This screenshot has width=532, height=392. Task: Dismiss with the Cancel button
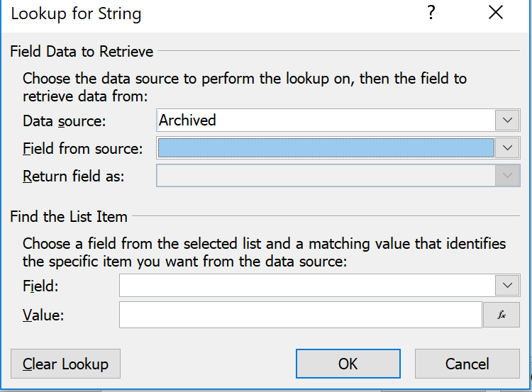(x=467, y=364)
